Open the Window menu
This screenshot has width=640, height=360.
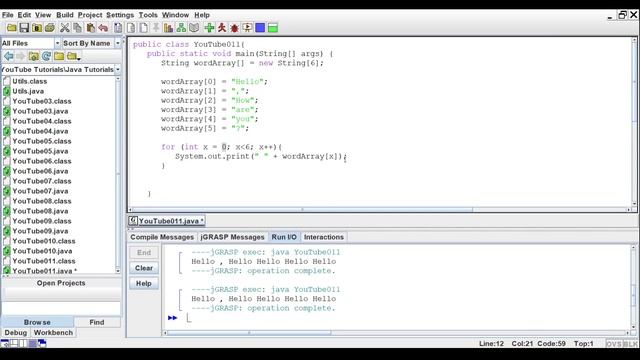click(175, 15)
